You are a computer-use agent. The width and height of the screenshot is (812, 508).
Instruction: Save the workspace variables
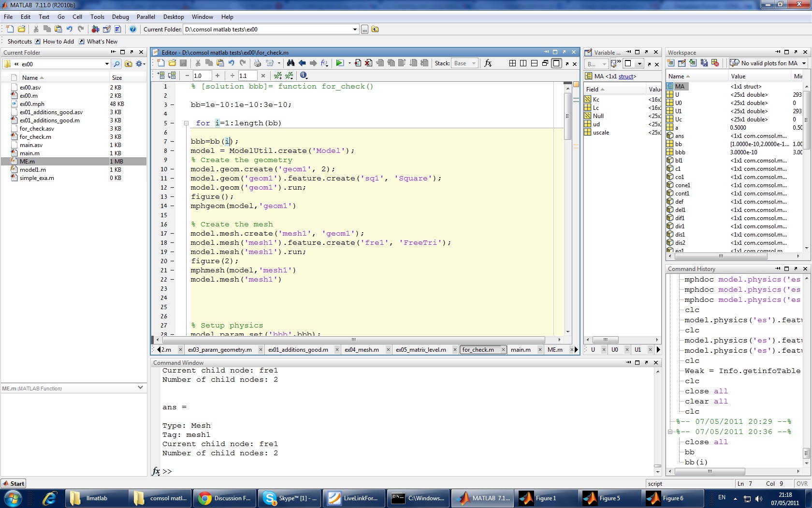[x=704, y=63]
